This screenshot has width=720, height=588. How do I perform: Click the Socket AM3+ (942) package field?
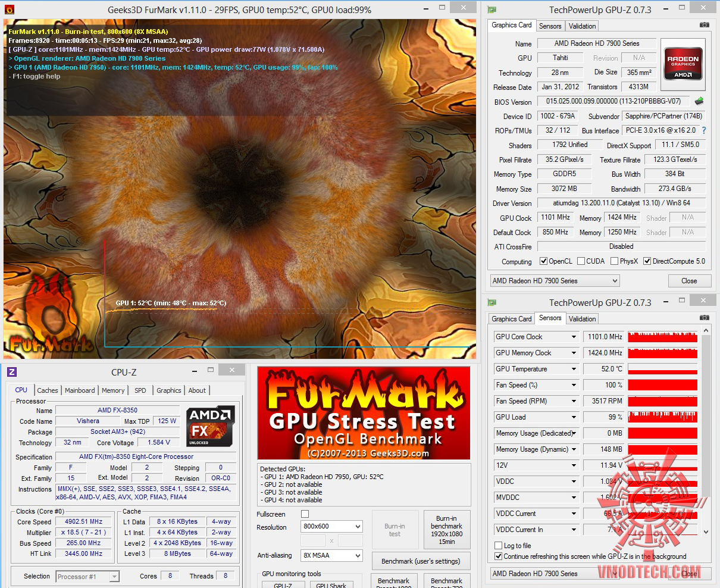(117, 431)
